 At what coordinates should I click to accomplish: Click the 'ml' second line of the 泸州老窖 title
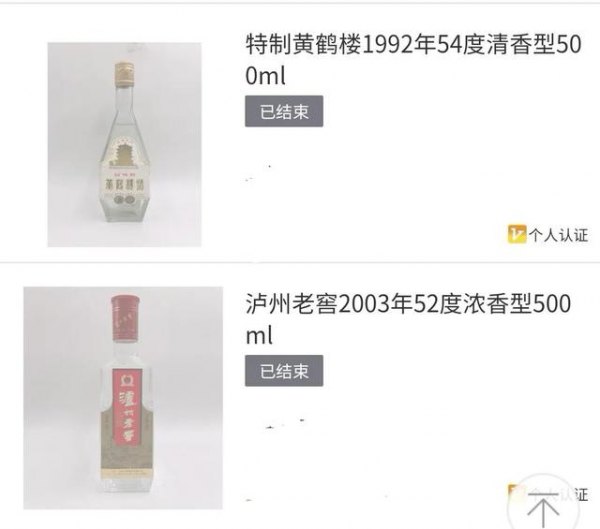(x=259, y=336)
